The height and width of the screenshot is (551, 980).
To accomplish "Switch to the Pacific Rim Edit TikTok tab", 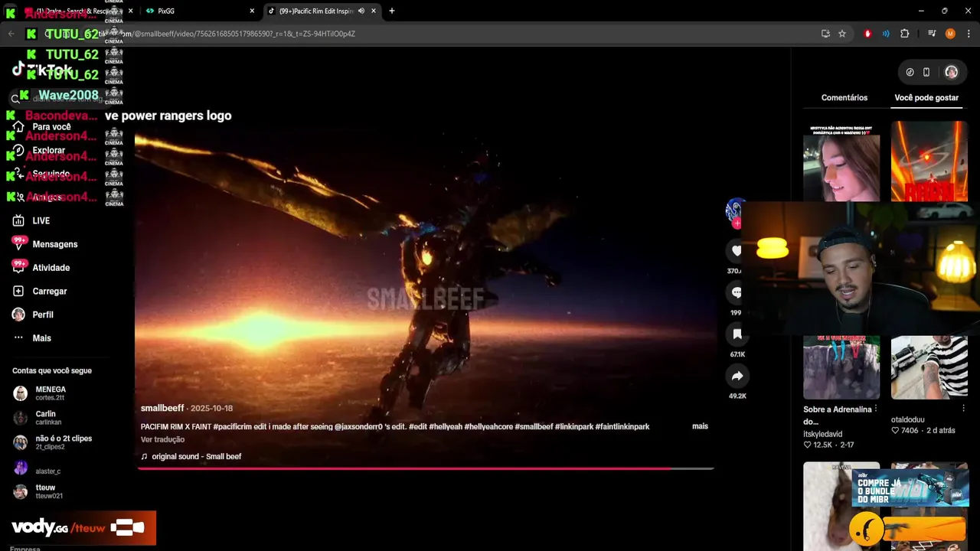I will (x=322, y=11).
